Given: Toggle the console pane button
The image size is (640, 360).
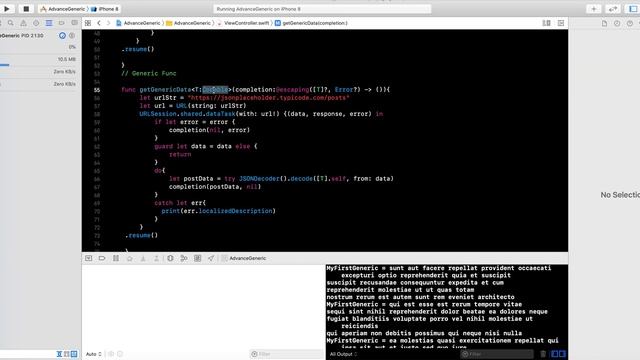Looking at the screenshot, I should coord(562,354).
